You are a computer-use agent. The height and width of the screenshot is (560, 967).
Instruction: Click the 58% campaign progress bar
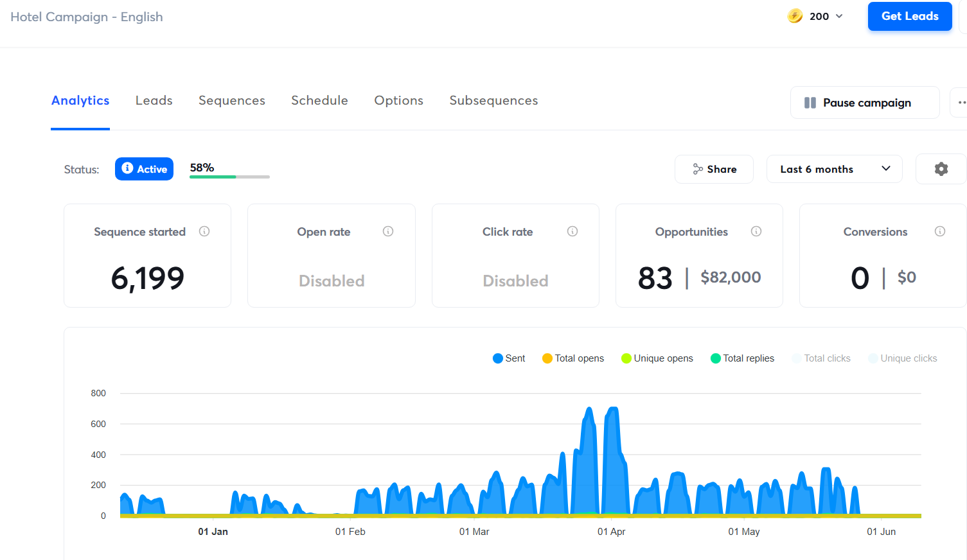click(229, 176)
